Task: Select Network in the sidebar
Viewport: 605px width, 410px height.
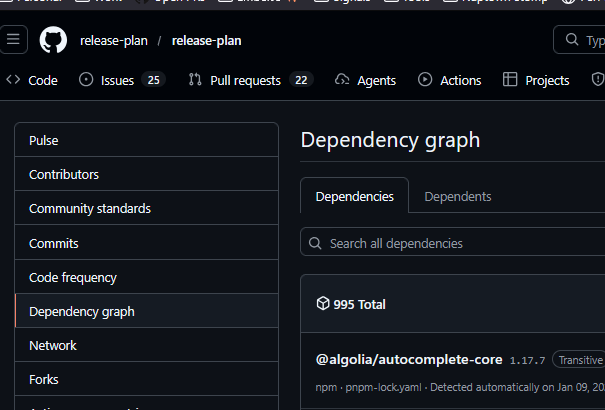Action: [147, 345]
